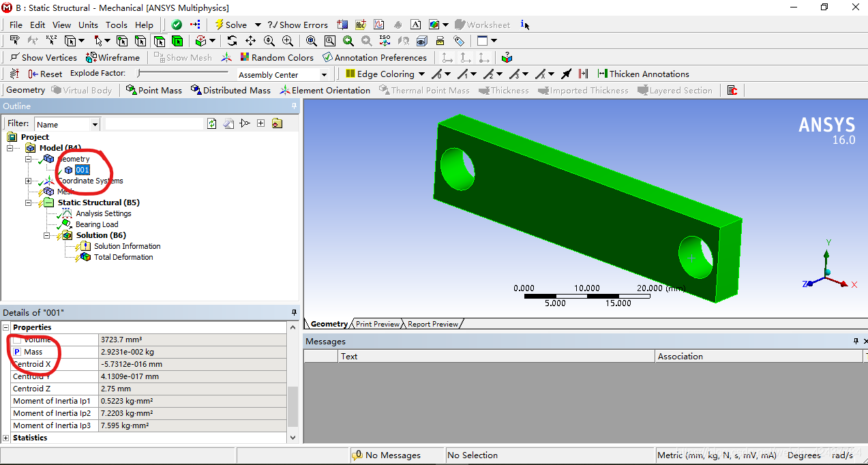Open the Units menu
Image resolution: width=868 pixels, height=465 pixels.
pos(88,25)
